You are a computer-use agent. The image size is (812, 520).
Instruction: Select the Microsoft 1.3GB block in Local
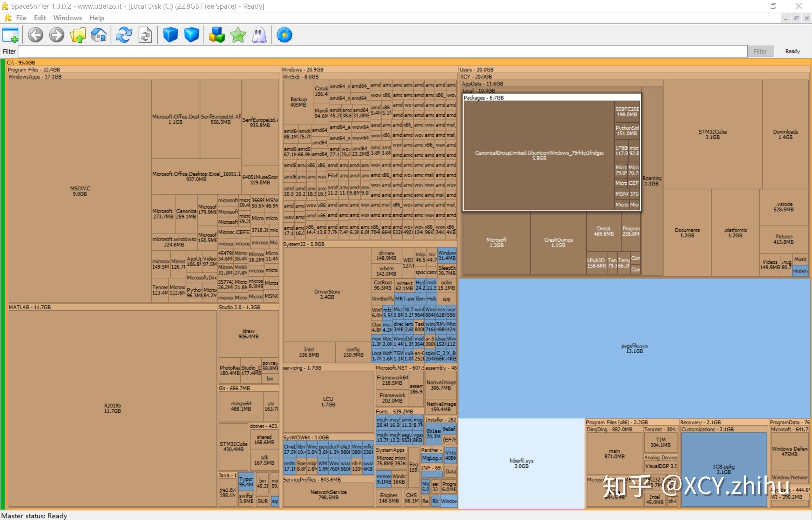point(496,242)
